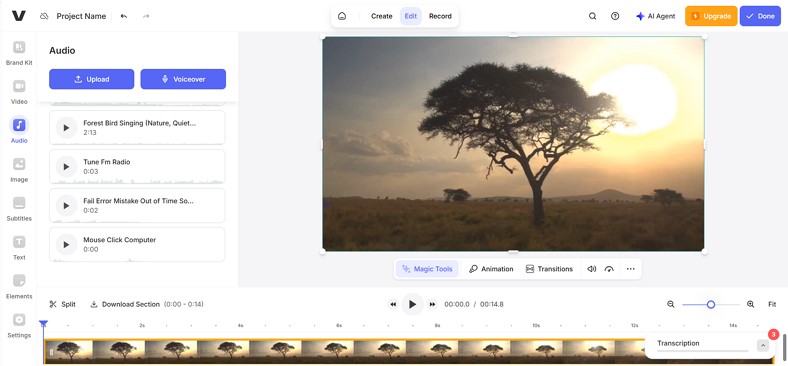Open the Video panel in sidebar
Viewport: 788px width, 366px height.
19,92
